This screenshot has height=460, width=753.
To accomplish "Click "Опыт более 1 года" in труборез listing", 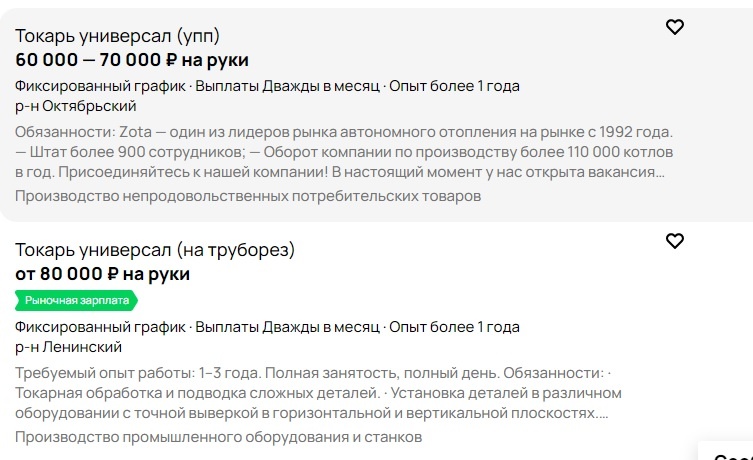I will pyautogui.click(x=454, y=327).
